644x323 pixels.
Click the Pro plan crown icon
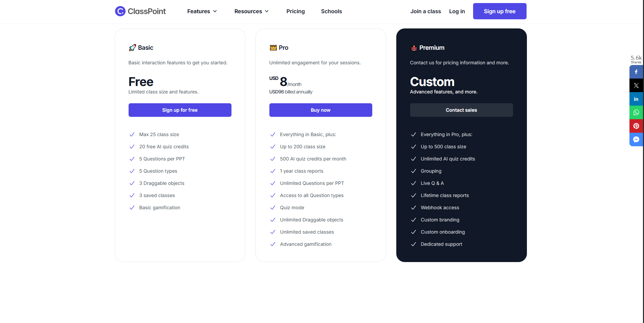tap(273, 48)
